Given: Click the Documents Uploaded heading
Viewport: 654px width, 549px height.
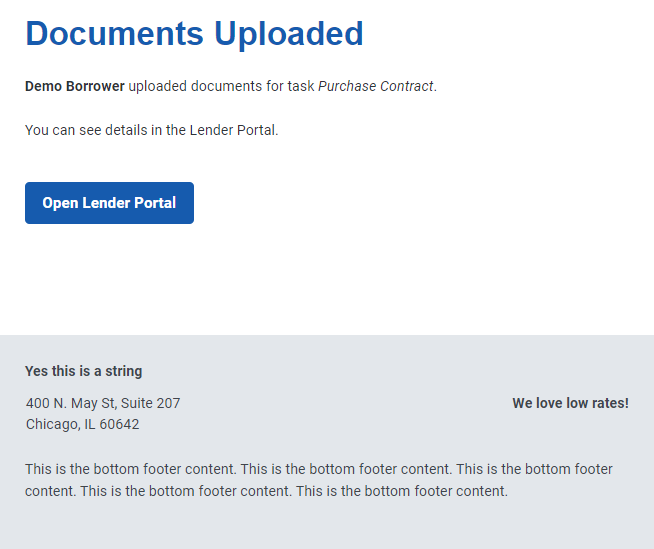Looking at the screenshot, I should coord(194,34).
